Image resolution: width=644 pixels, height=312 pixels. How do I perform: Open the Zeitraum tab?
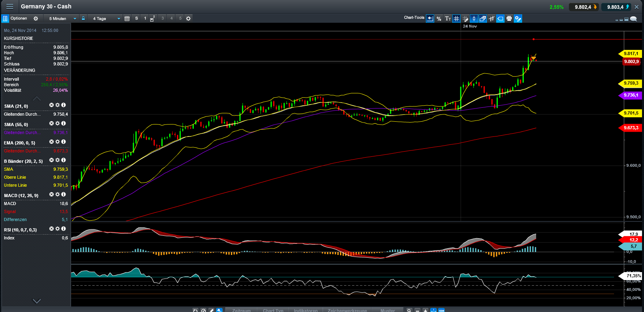coord(241,310)
